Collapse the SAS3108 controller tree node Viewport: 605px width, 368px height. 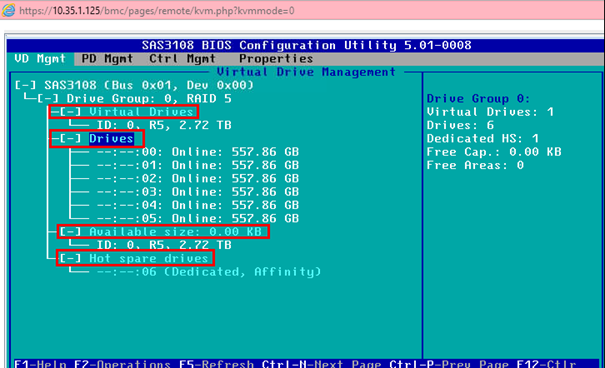pyautogui.click(x=25, y=85)
